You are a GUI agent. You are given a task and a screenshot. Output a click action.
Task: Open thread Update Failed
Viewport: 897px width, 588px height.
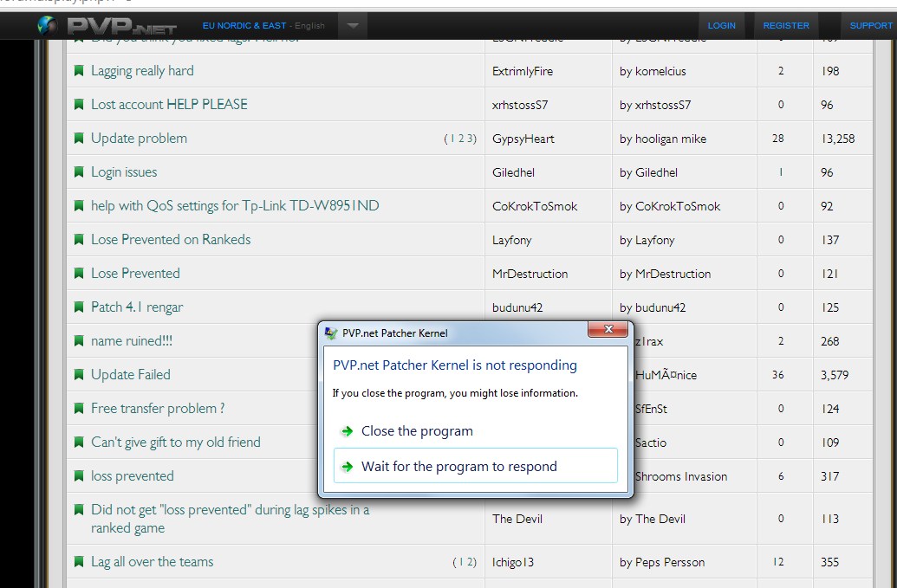point(131,374)
